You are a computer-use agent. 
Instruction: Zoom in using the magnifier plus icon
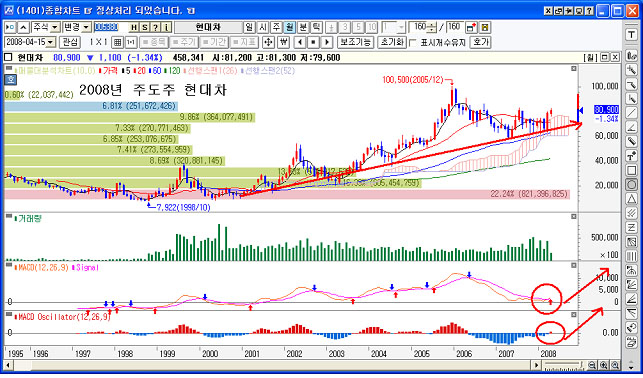click(604, 365)
